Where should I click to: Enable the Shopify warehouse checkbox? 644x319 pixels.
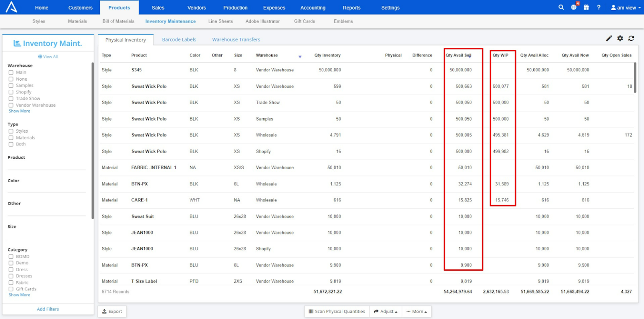pos(11,92)
